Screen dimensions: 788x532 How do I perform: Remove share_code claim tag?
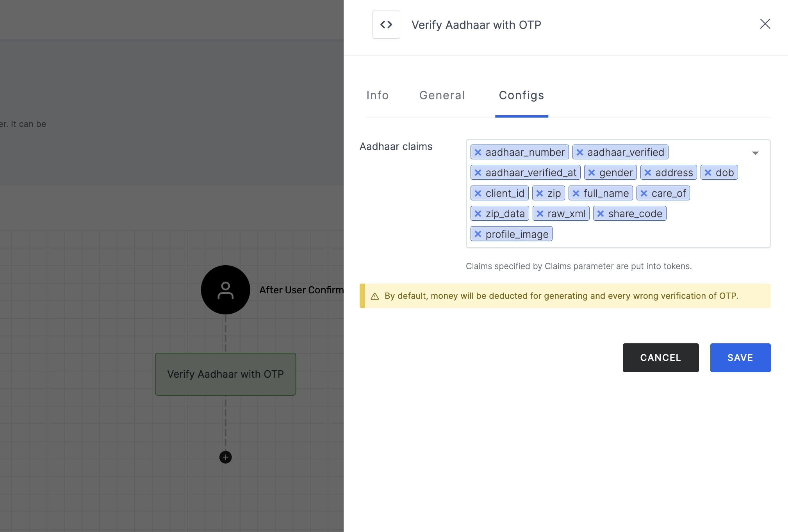tap(601, 214)
